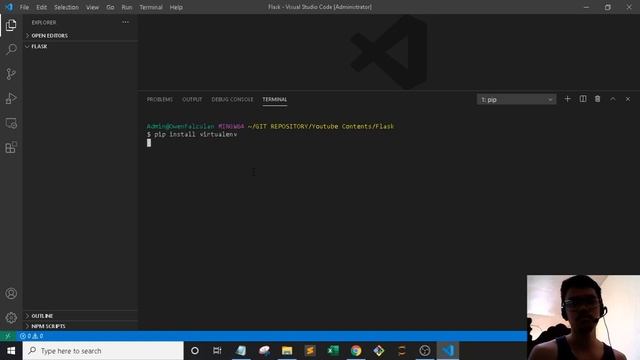Close the terminal panel
Image resolution: width=640 pixels, height=360 pixels.
click(x=628, y=99)
